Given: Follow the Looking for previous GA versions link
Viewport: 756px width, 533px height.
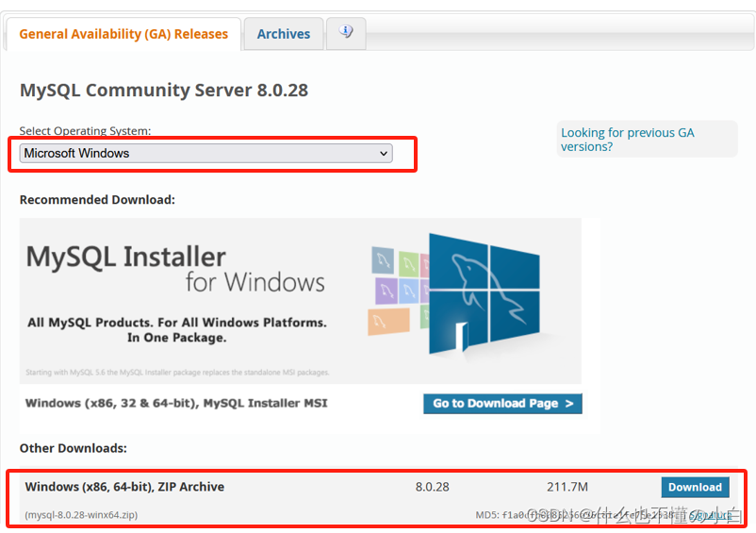Looking at the screenshot, I should click(x=627, y=140).
